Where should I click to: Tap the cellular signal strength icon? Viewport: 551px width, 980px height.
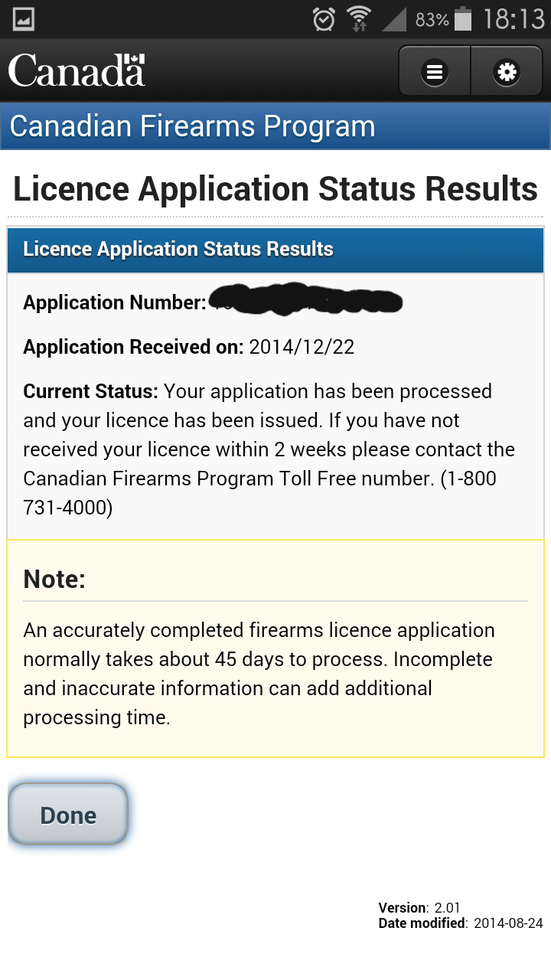(x=393, y=19)
